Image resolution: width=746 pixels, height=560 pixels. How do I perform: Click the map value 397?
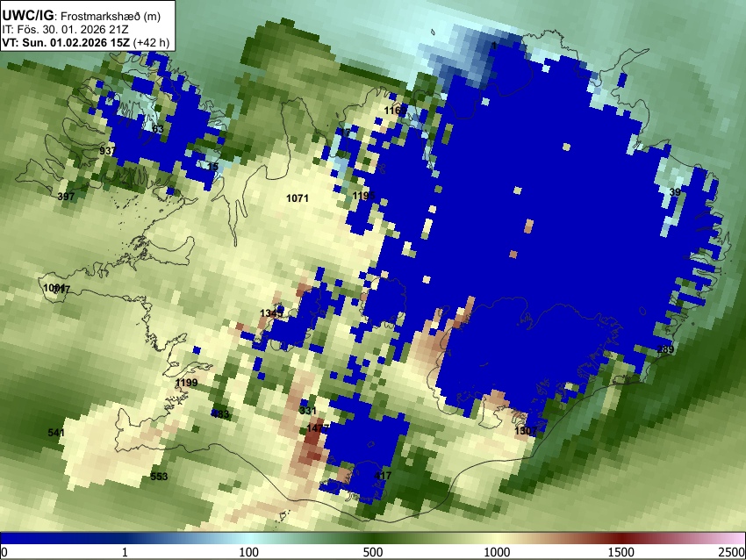[x=66, y=197]
